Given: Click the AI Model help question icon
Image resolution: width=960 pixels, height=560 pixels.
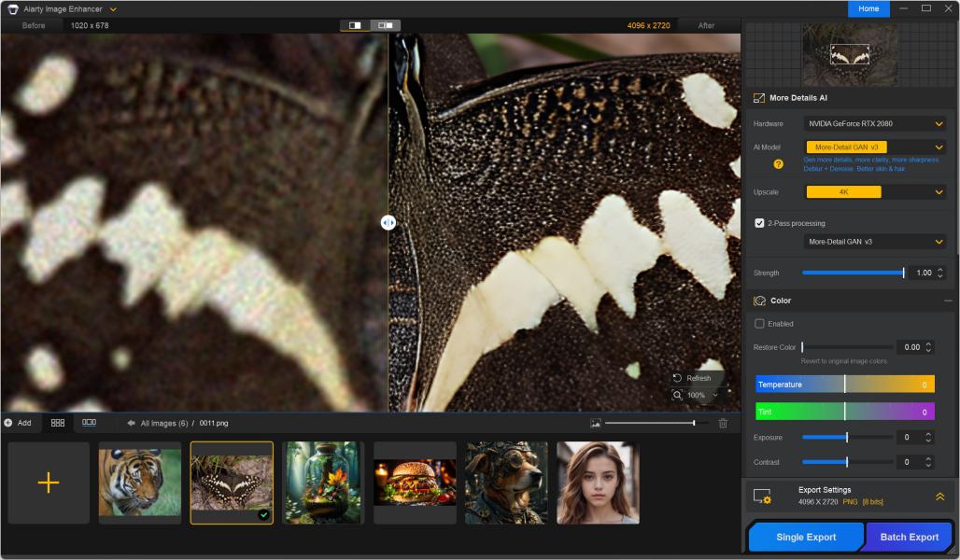Looking at the screenshot, I should 778,164.
